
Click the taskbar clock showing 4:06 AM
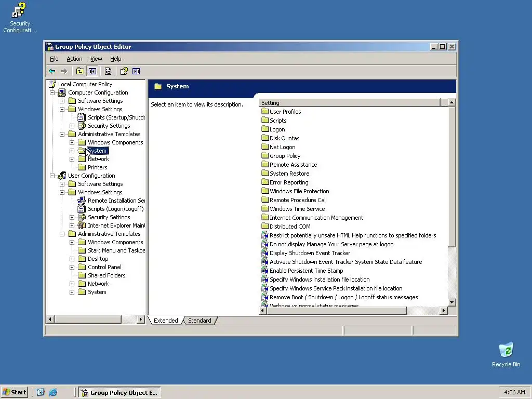pyautogui.click(x=514, y=392)
